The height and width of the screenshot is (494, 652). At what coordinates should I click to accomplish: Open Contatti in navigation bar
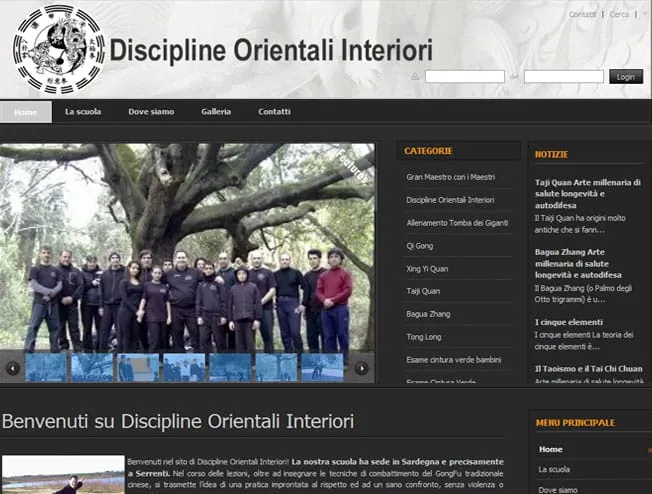point(274,111)
